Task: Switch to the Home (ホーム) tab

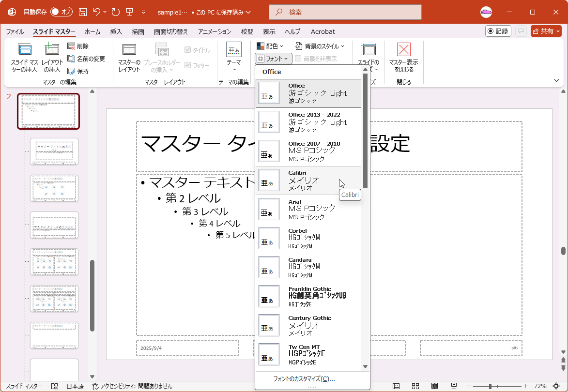Action: pyautogui.click(x=92, y=31)
